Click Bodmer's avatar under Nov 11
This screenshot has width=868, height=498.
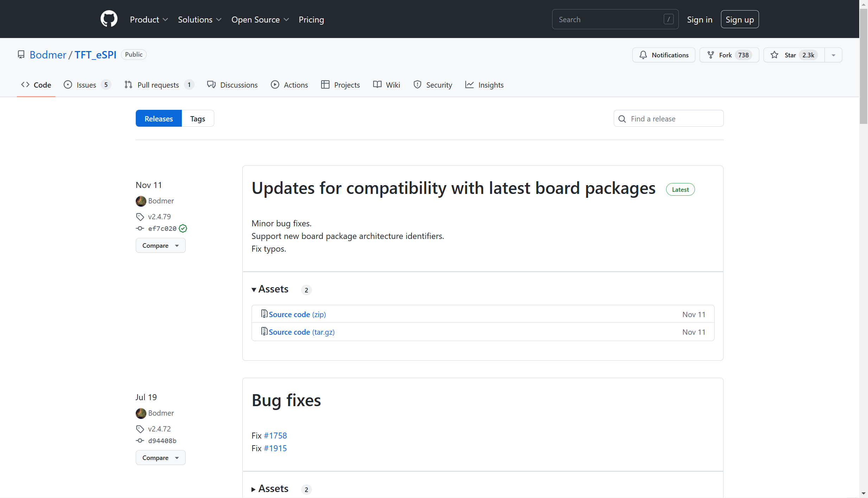pos(141,201)
